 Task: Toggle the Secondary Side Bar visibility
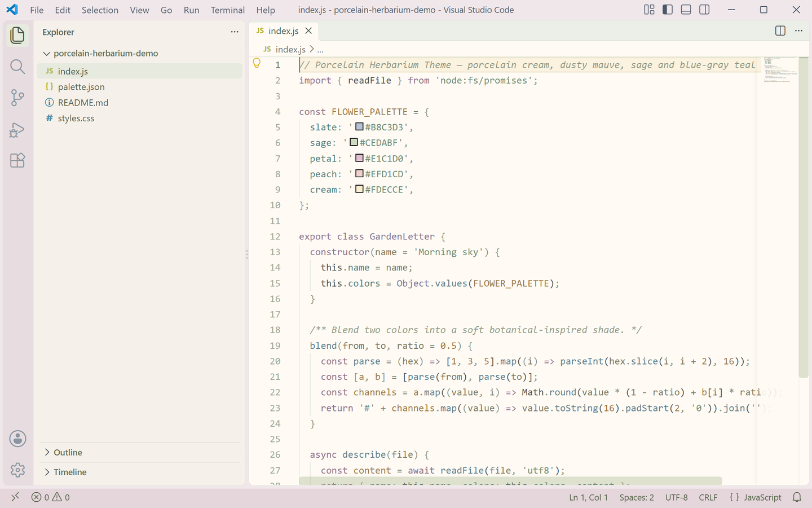click(704, 10)
